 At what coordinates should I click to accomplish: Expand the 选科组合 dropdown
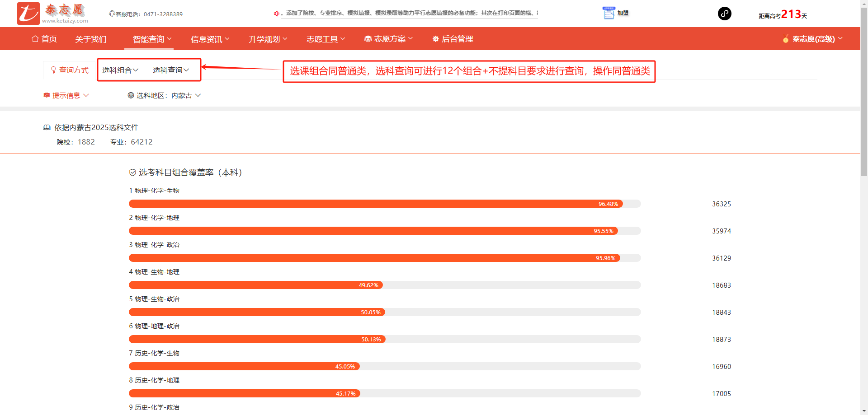tap(120, 70)
